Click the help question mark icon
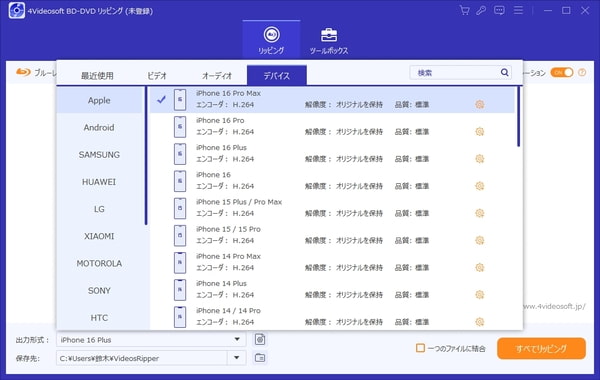This screenshot has height=380, width=600. tap(582, 72)
